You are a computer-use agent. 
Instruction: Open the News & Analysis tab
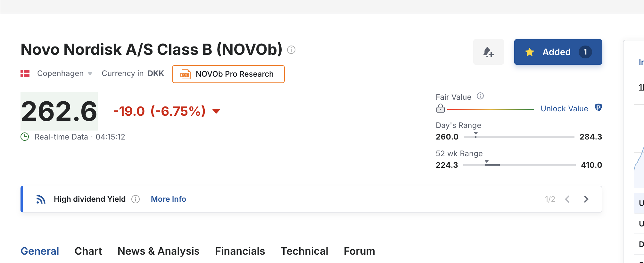159,251
